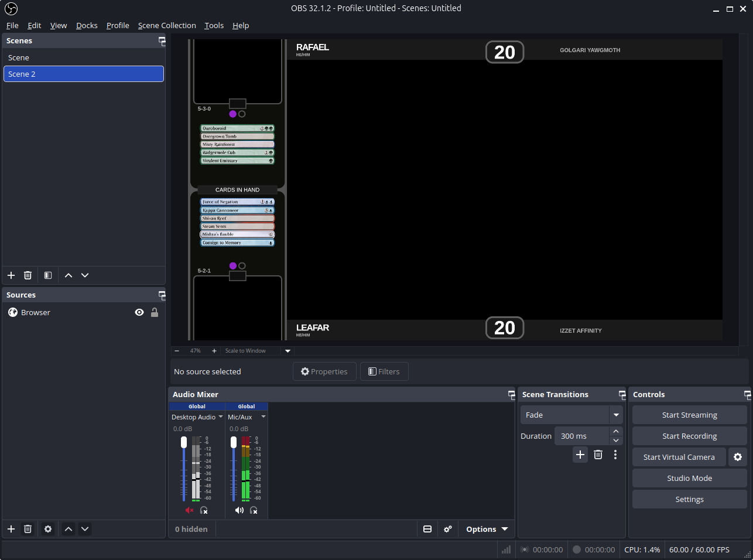Click Start Virtual Camera button

pos(679,457)
